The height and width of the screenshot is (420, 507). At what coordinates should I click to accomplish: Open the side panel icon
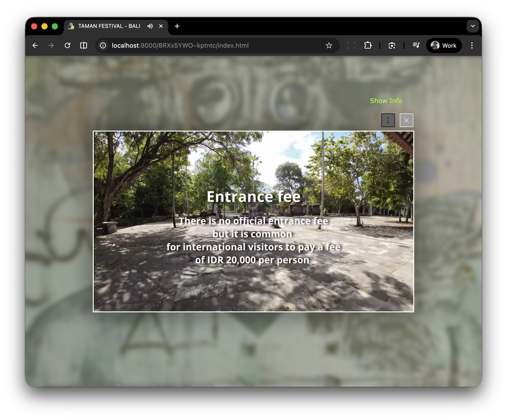pos(84,45)
